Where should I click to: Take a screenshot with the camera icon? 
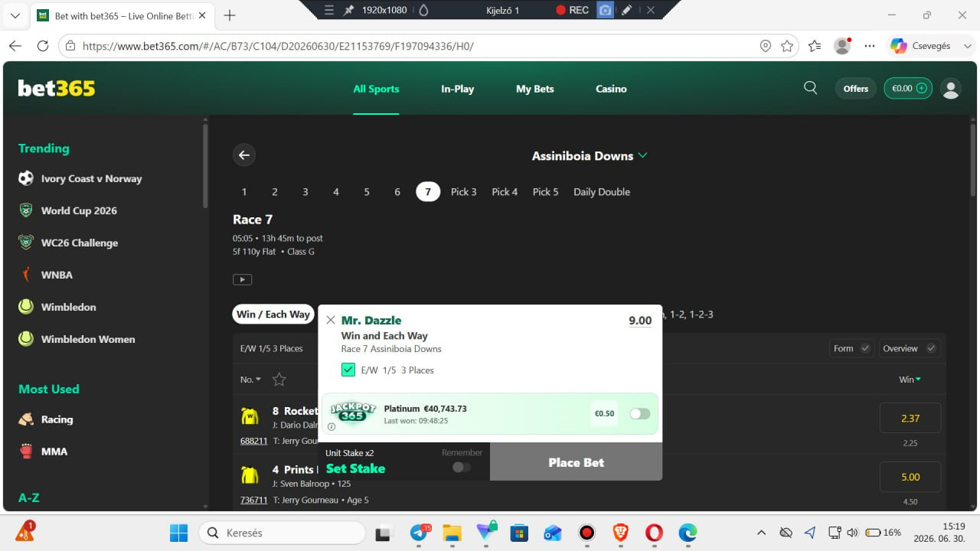(605, 10)
